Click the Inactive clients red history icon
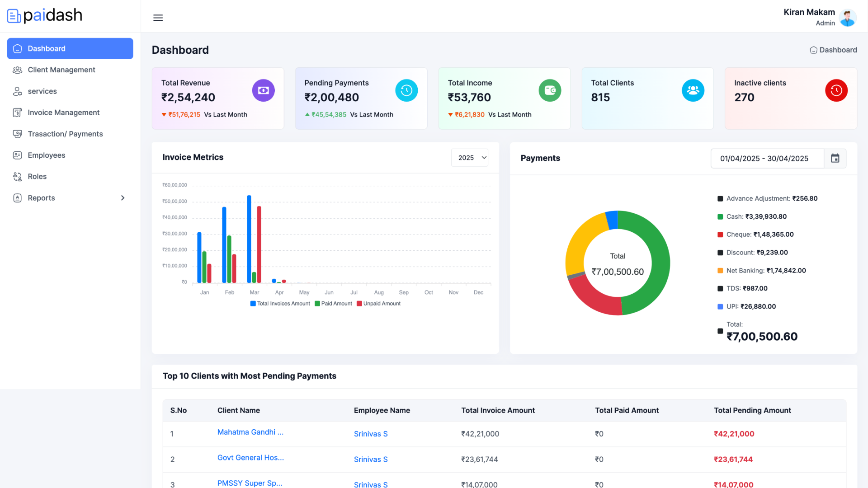The width and height of the screenshot is (868, 488). (836, 90)
